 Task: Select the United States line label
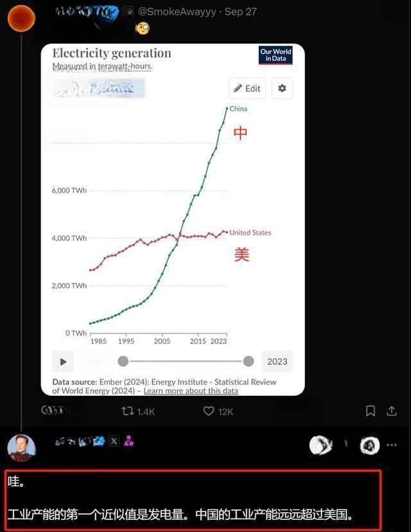[x=250, y=233]
